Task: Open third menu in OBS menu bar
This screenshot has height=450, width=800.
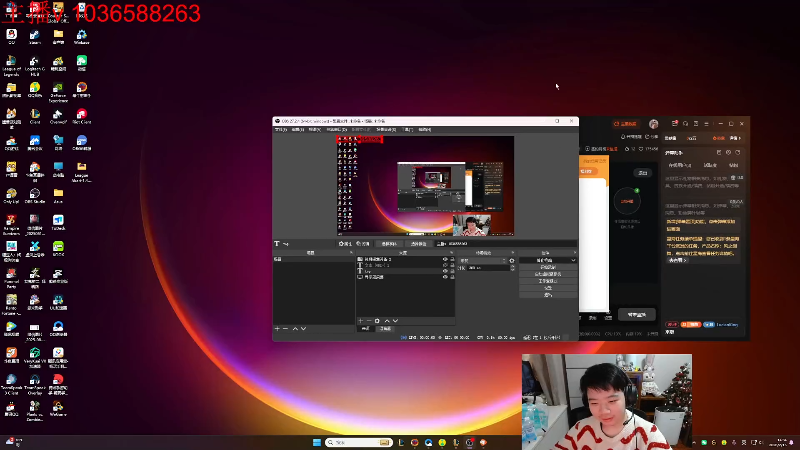Action: [315, 130]
